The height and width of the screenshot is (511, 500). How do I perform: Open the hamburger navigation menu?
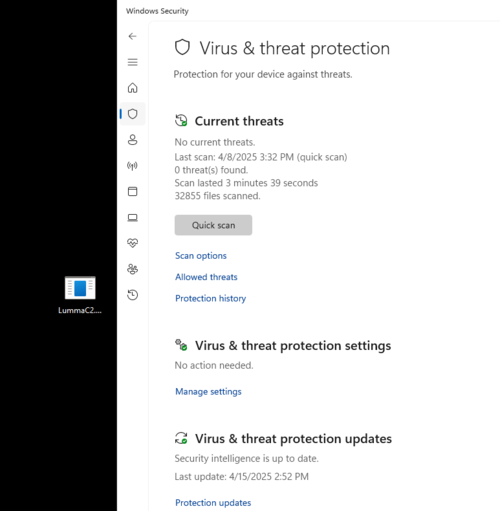point(132,62)
